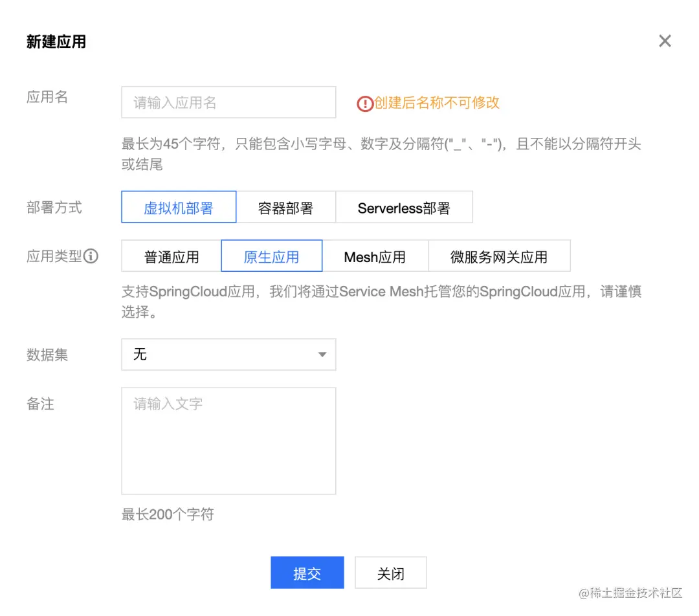
Task: Select 虚拟机部署 deployment method
Action: pos(179,206)
